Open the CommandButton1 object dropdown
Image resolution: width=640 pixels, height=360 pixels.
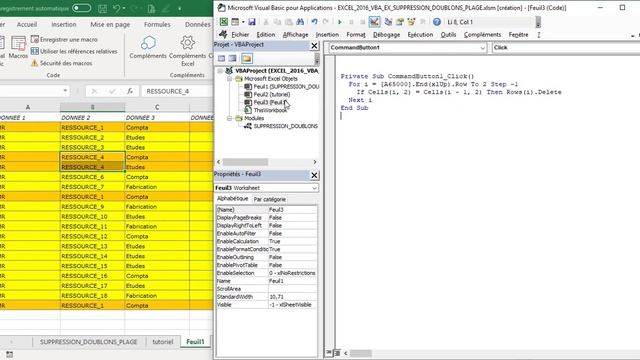482,48
